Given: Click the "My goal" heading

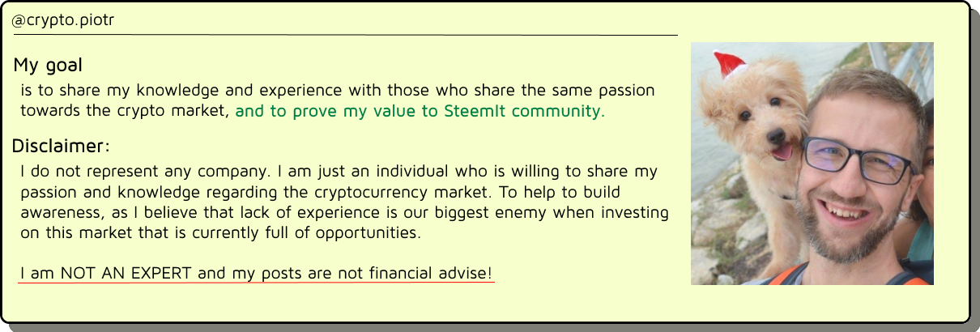Looking at the screenshot, I should (x=48, y=65).
